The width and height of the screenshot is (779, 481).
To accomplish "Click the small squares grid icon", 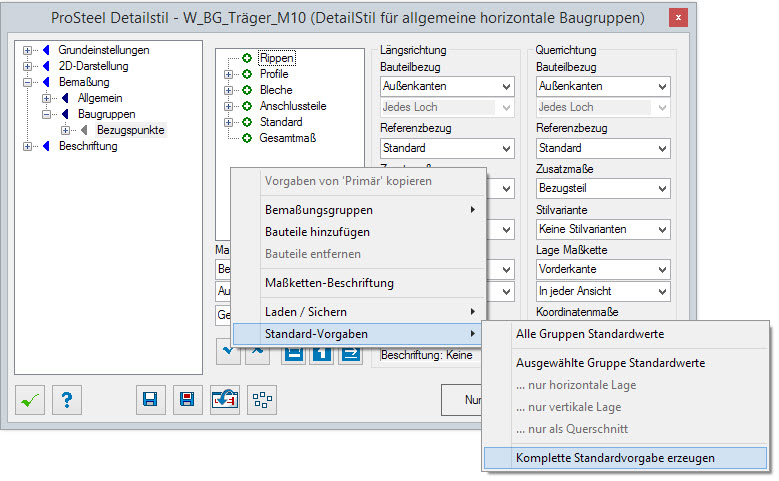I will pos(262,400).
